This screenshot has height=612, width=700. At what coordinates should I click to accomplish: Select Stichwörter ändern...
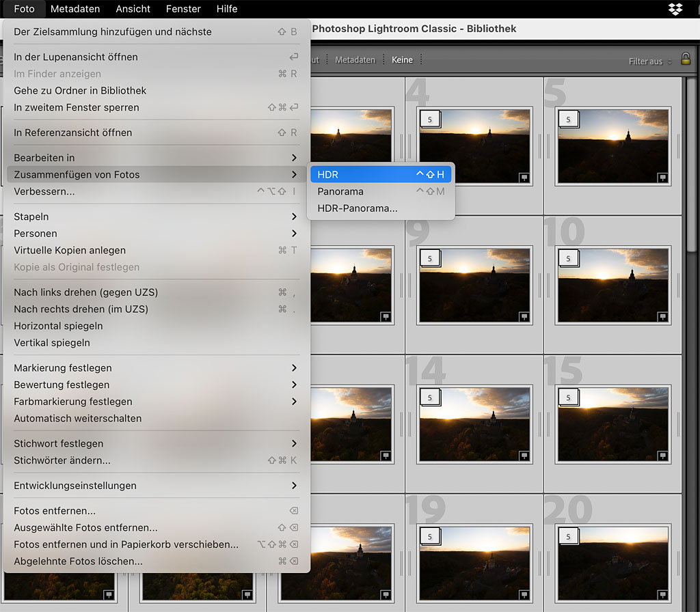pyautogui.click(x=157, y=460)
